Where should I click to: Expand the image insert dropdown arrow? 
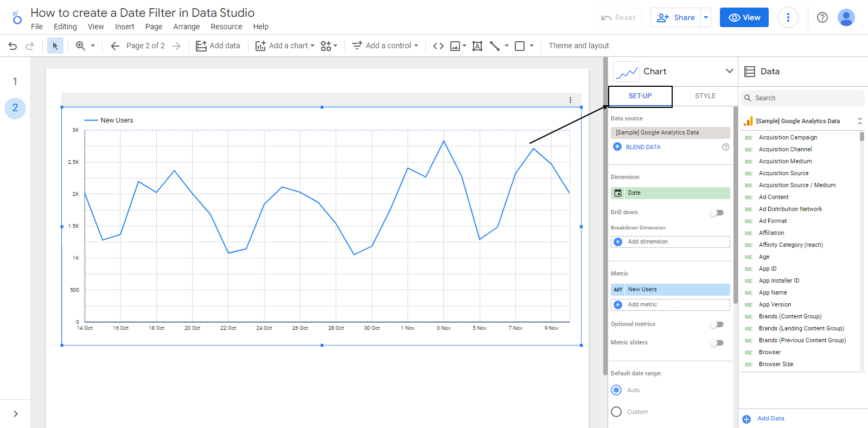[464, 46]
